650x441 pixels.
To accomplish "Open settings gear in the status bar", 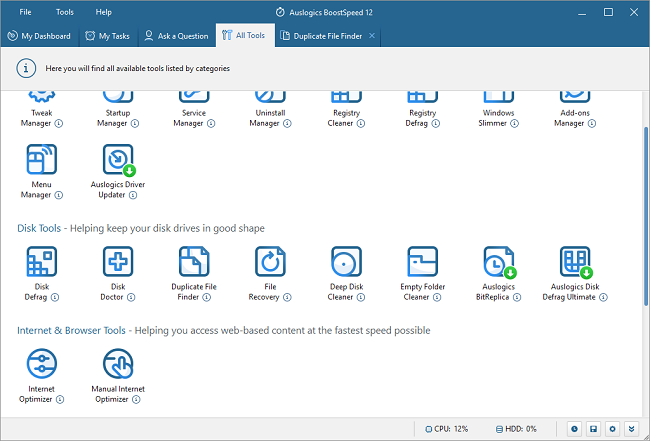I will coord(612,429).
